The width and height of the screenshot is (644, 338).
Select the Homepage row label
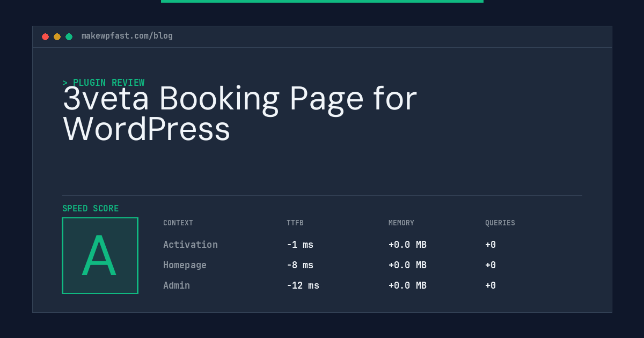(x=185, y=265)
